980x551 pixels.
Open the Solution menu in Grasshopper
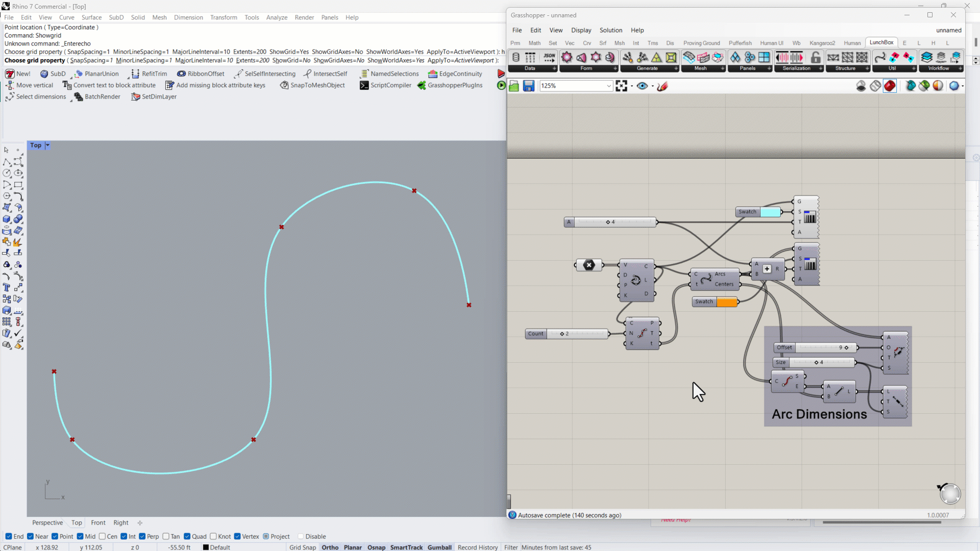610,30
